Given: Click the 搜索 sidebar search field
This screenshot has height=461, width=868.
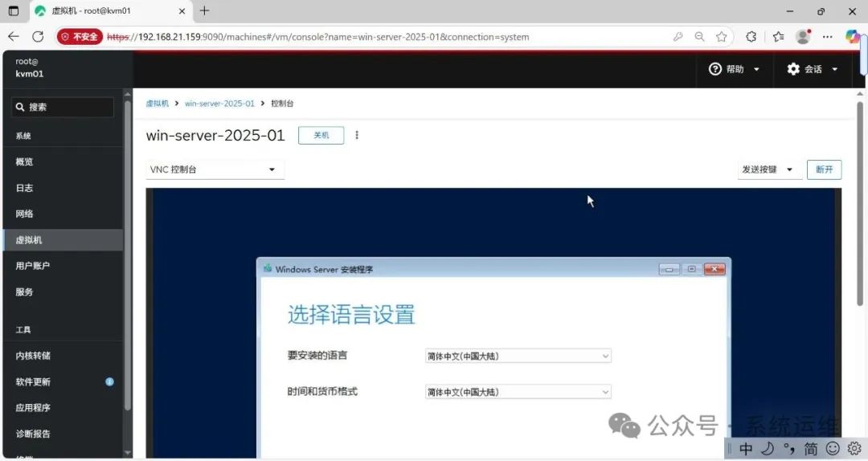Looking at the screenshot, I should pyautogui.click(x=63, y=108).
